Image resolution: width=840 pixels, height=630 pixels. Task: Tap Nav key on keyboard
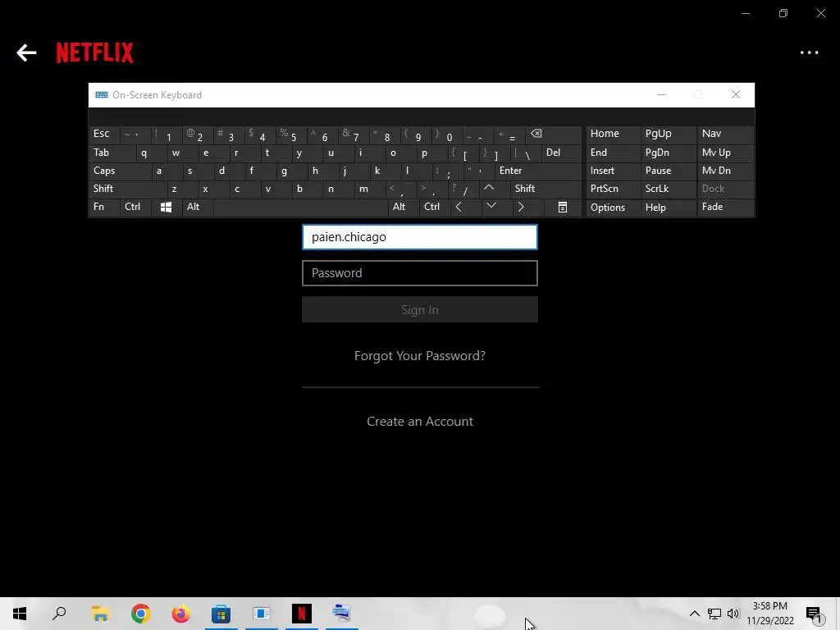pyautogui.click(x=725, y=135)
